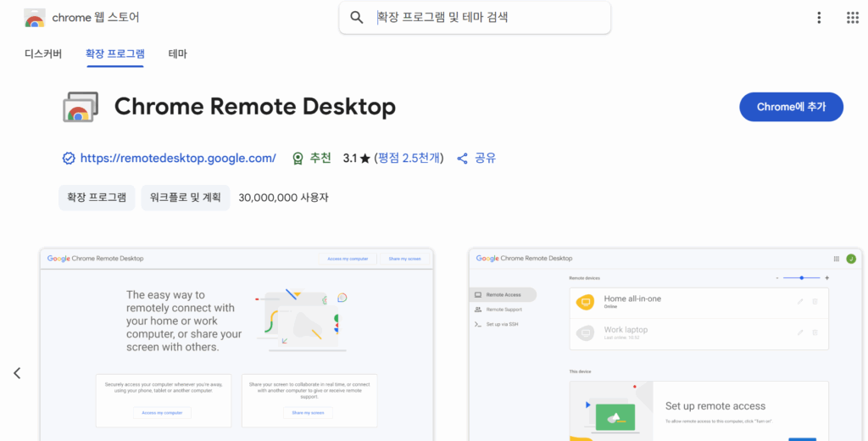Viewport: 868px width, 441px height.
Task: Click the 3.1 rating value
Action: click(350, 159)
